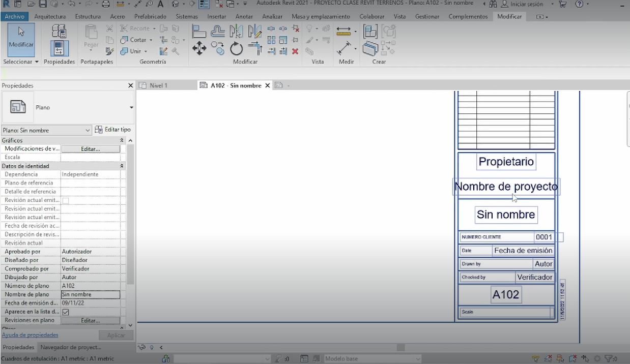This screenshot has width=630, height=364.
Task: Click the Thin Lines icon in quick access
Action: (x=204, y=4)
